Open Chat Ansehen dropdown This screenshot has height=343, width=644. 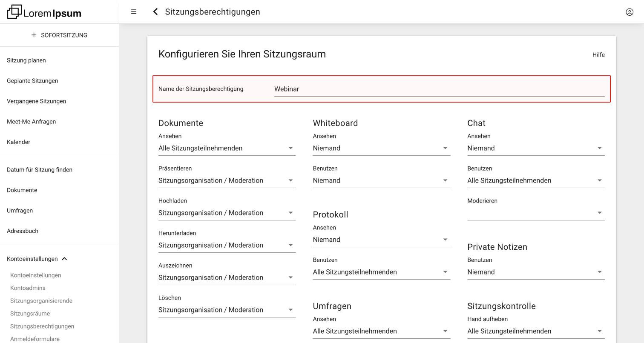tap(536, 148)
